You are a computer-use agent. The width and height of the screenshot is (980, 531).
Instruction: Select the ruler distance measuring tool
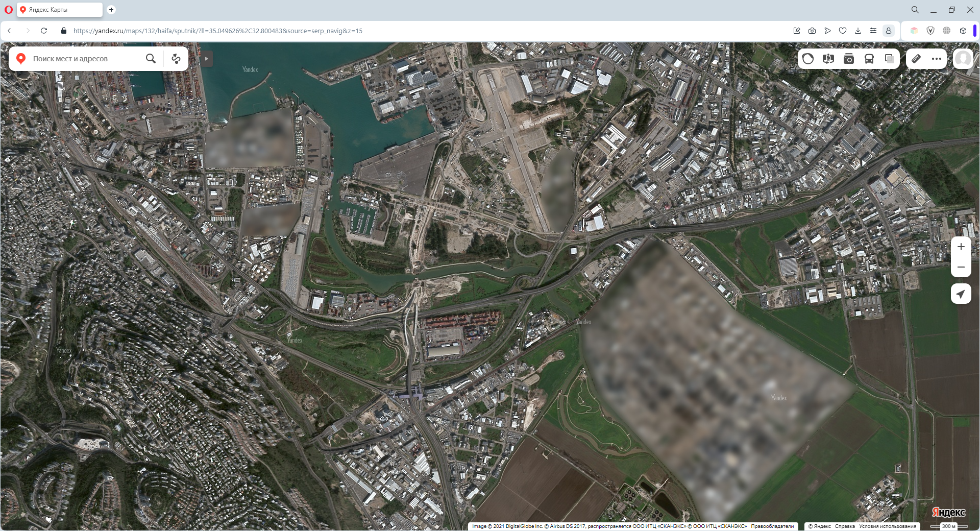[x=916, y=59]
